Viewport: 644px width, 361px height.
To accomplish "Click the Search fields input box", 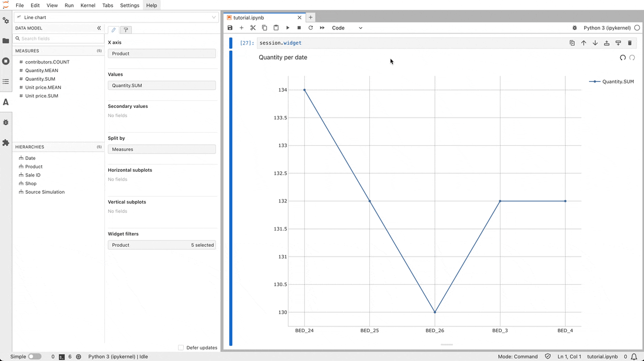I will (60, 39).
